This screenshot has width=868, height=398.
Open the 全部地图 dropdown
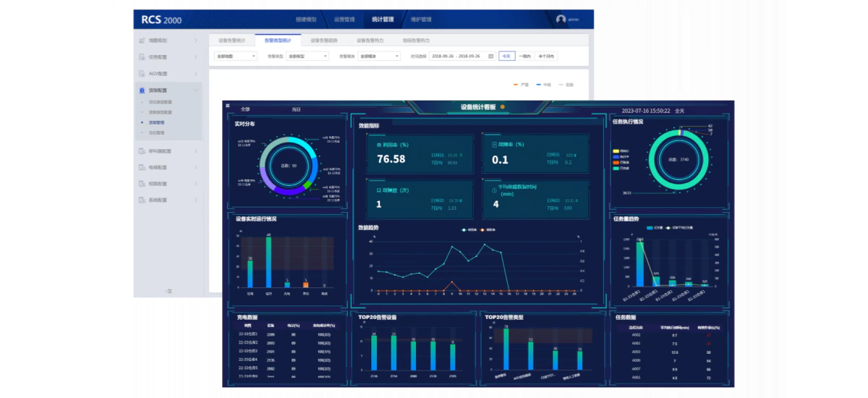tap(236, 56)
